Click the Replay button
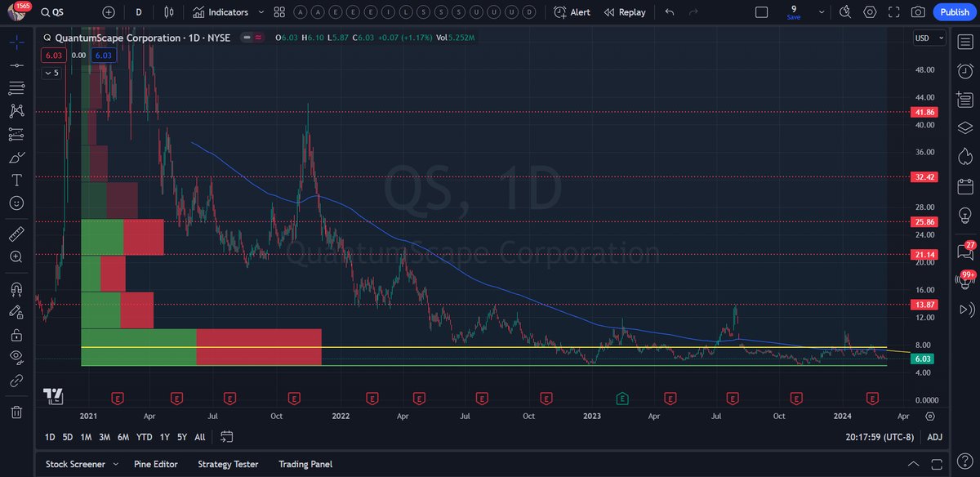The width and height of the screenshot is (980, 477). [x=625, y=12]
